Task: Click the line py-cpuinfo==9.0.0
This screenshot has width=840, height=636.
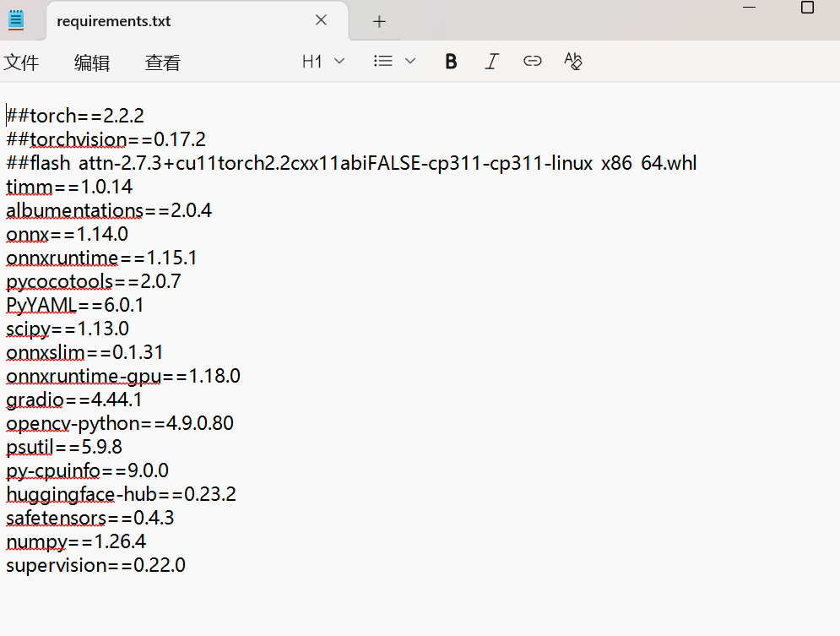Action: tap(87, 470)
